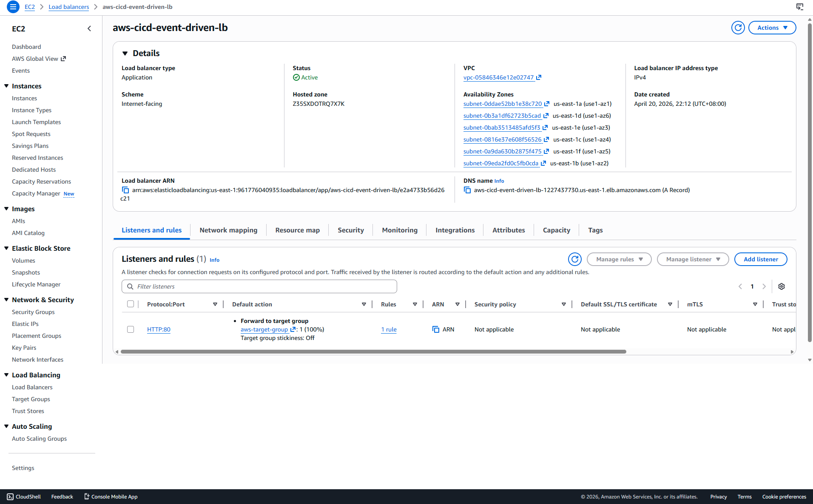813x504 pixels.
Task: Collapse the Auto Scaling section
Action: tap(6, 426)
